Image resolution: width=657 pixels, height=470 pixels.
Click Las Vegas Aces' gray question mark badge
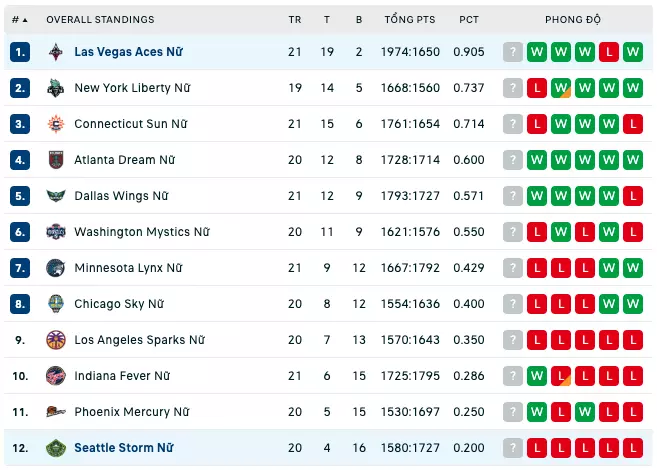click(512, 52)
